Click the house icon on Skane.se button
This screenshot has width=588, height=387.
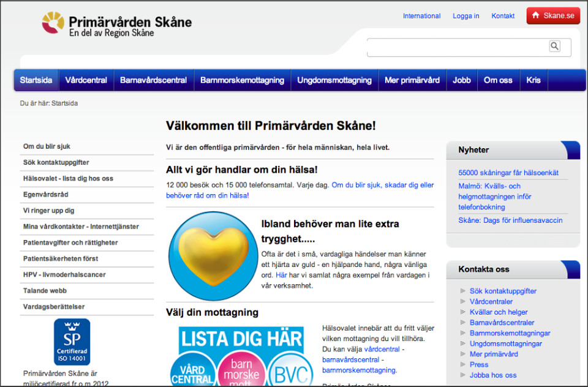[535, 15]
